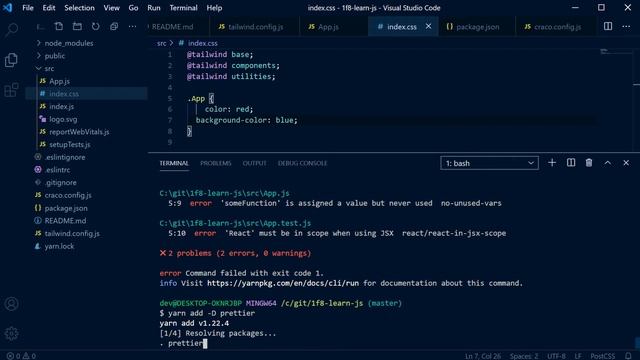This screenshot has height=360, width=640.
Task: Close the index.css tab
Action: click(x=428, y=26)
